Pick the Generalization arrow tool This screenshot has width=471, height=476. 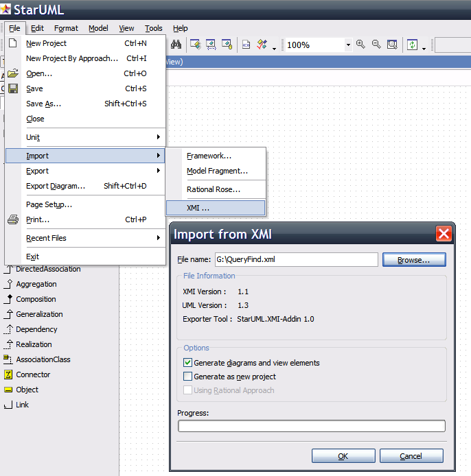coord(38,314)
